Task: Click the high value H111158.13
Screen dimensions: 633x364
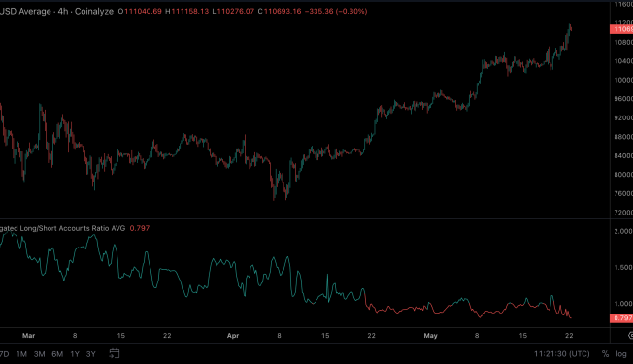Action: 187,12
